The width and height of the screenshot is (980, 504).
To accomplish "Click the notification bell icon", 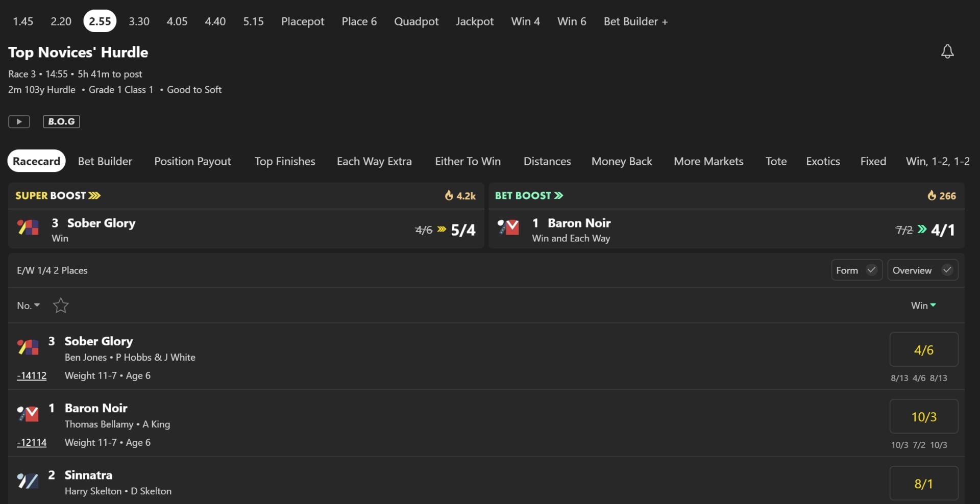I will pyautogui.click(x=947, y=51).
